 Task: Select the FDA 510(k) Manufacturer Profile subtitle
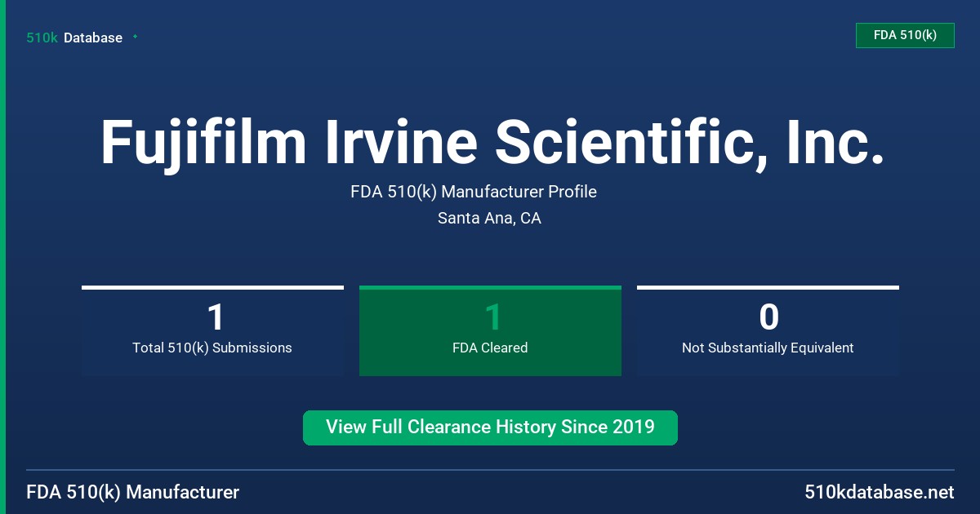474,192
